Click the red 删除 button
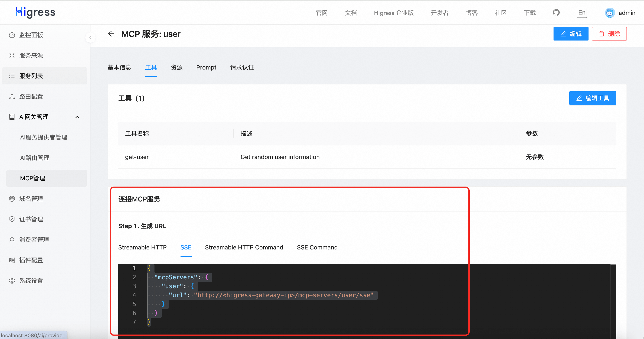644x339 pixels. click(x=609, y=34)
